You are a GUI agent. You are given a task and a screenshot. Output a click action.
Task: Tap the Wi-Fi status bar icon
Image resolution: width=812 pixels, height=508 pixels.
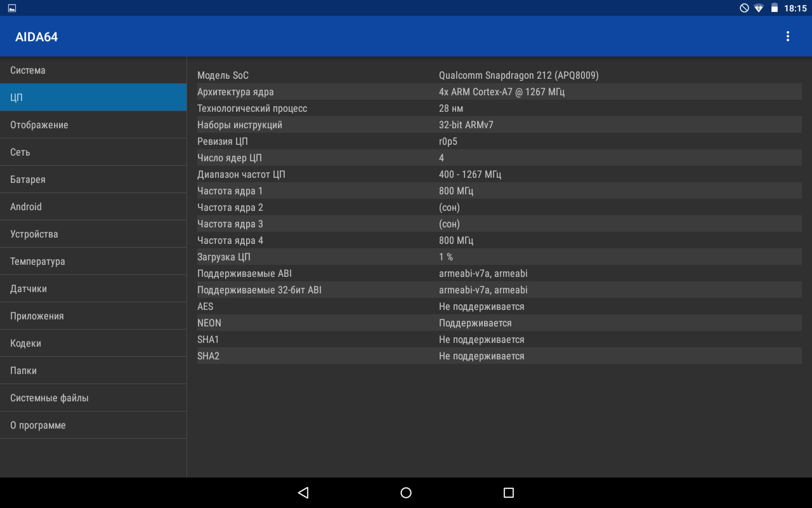tap(759, 8)
